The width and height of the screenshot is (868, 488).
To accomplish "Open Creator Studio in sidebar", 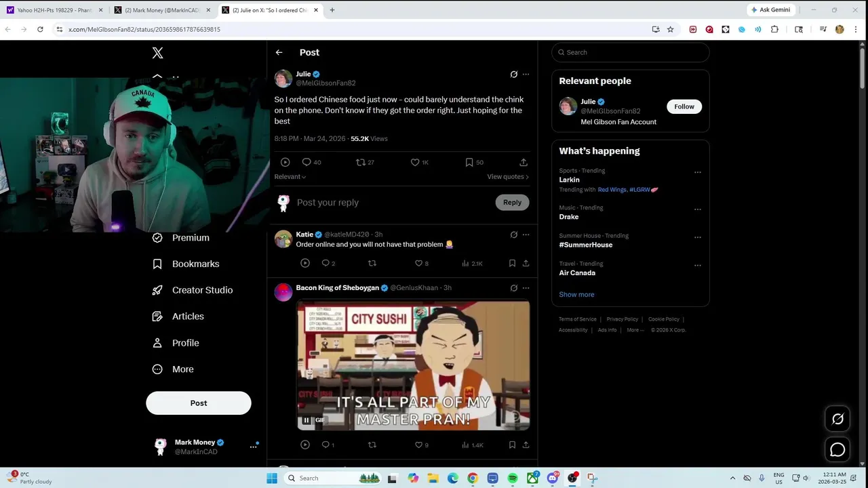I will pos(193,290).
